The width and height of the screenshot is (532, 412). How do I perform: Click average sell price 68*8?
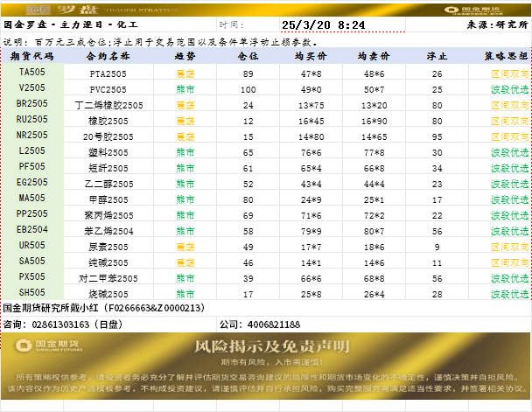[374, 278]
